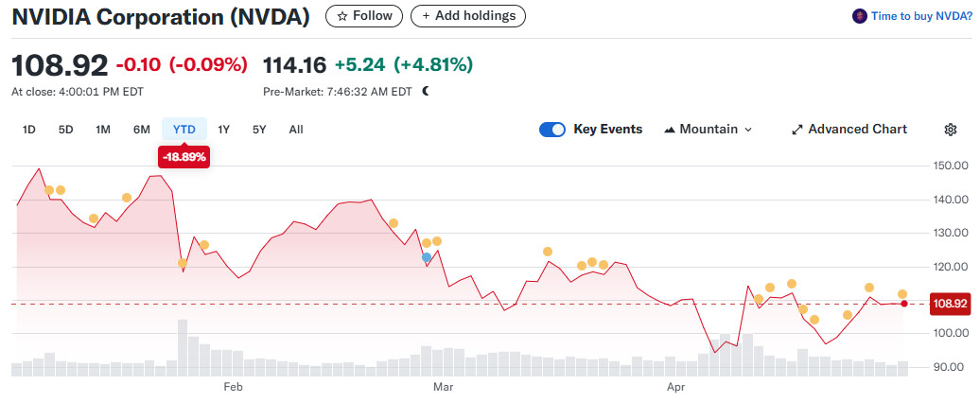This screenshot has height=402, width=980.
Task: Select the 6M range tab
Action: pos(142,130)
